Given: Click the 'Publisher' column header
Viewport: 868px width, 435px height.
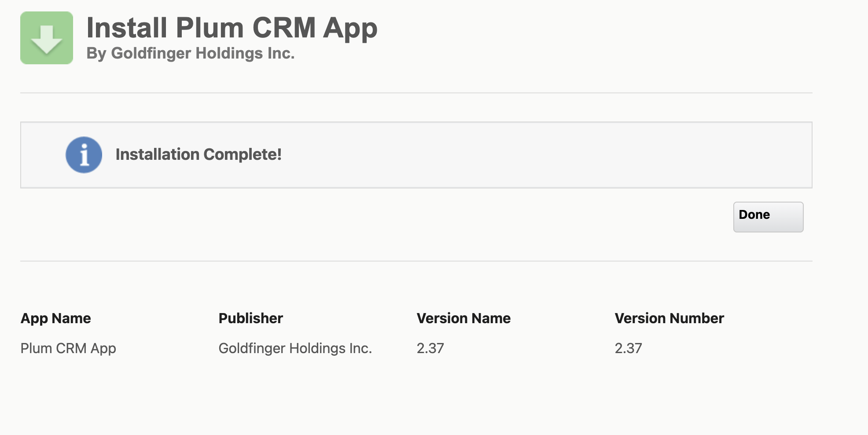Looking at the screenshot, I should pyautogui.click(x=251, y=318).
